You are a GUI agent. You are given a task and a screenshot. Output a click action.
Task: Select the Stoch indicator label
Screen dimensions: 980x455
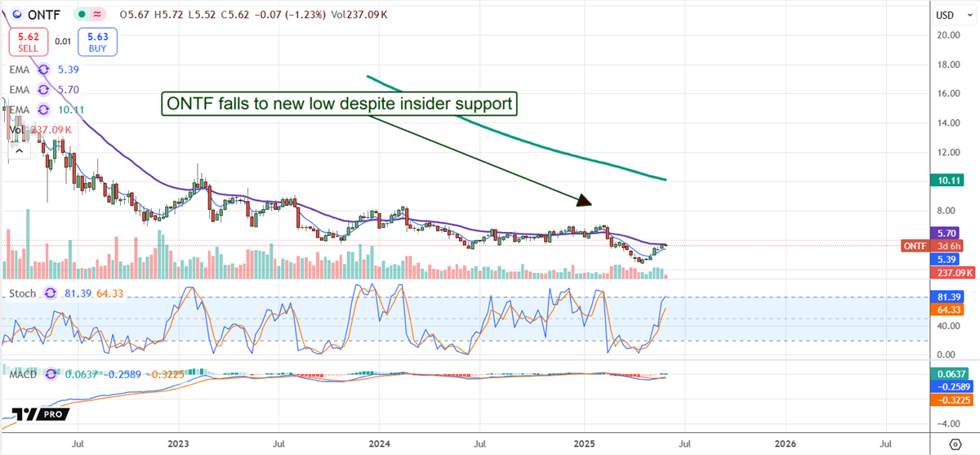point(23,292)
